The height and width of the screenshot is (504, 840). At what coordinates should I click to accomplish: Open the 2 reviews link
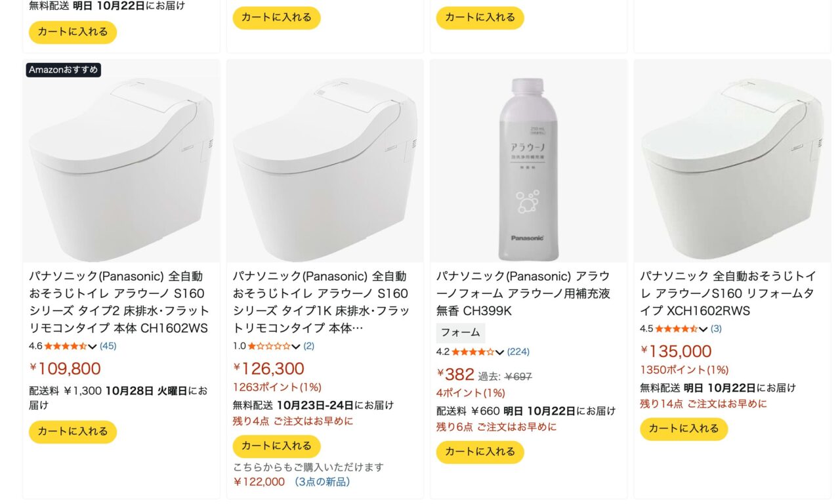click(x=308, y=346)
